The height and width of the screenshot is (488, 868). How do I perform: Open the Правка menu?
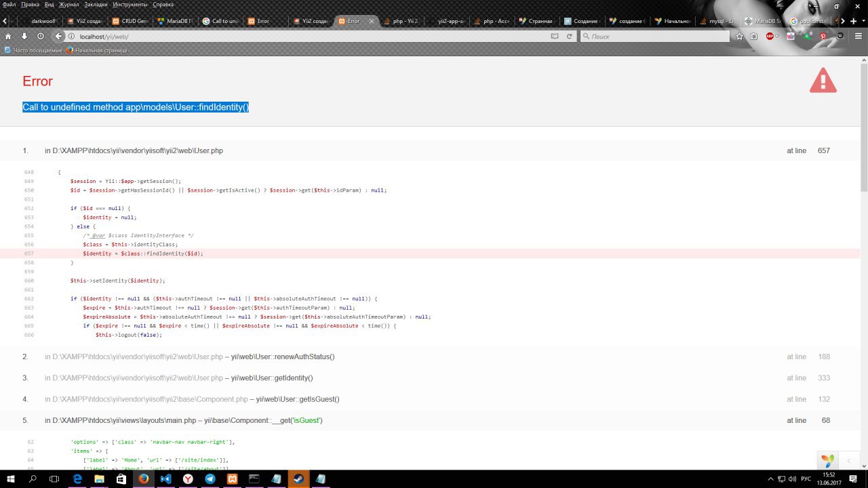click(x=30, y=4)
